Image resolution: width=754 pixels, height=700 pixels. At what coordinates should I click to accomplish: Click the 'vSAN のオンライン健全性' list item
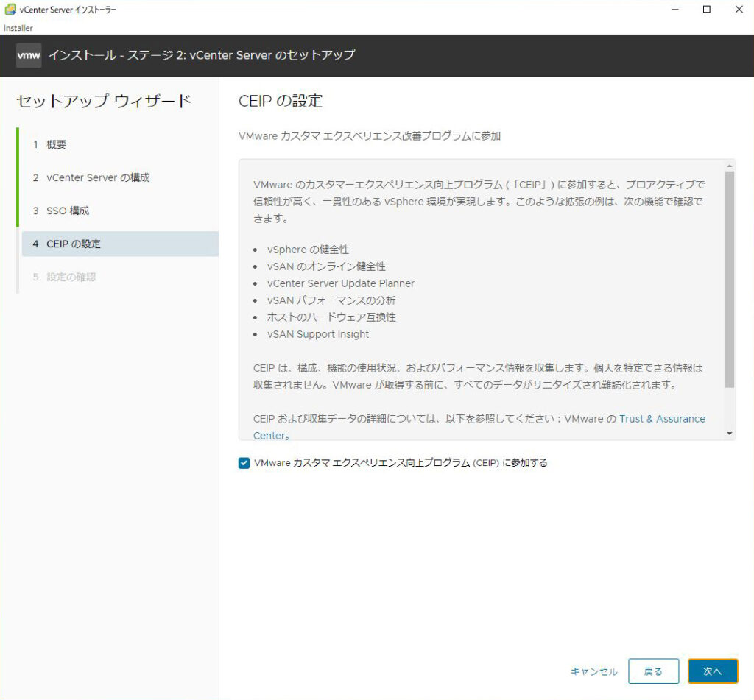click(x=326, y=266)
